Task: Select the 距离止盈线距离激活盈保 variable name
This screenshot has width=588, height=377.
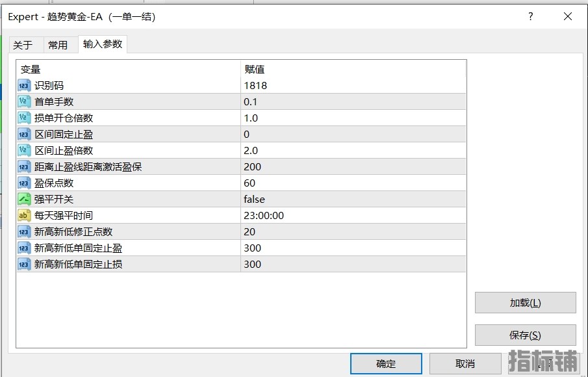Action: click(88, 166)
